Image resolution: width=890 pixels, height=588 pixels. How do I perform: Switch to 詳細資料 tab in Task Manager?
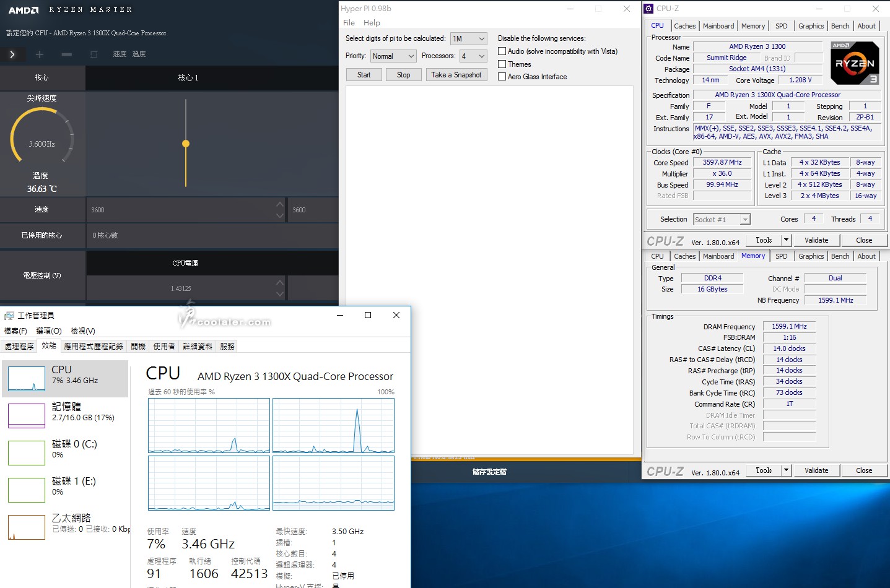[x=198, y=347]
